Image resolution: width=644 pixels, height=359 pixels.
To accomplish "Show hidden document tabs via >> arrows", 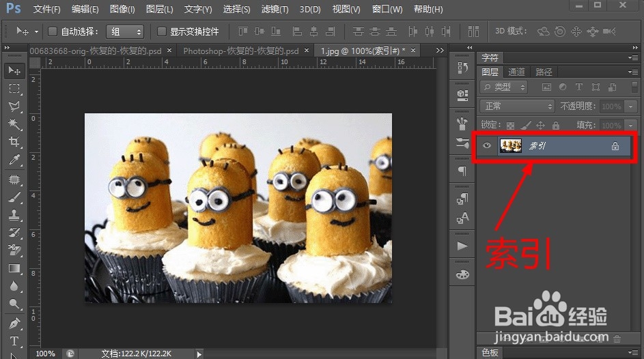I will point(440,51).
